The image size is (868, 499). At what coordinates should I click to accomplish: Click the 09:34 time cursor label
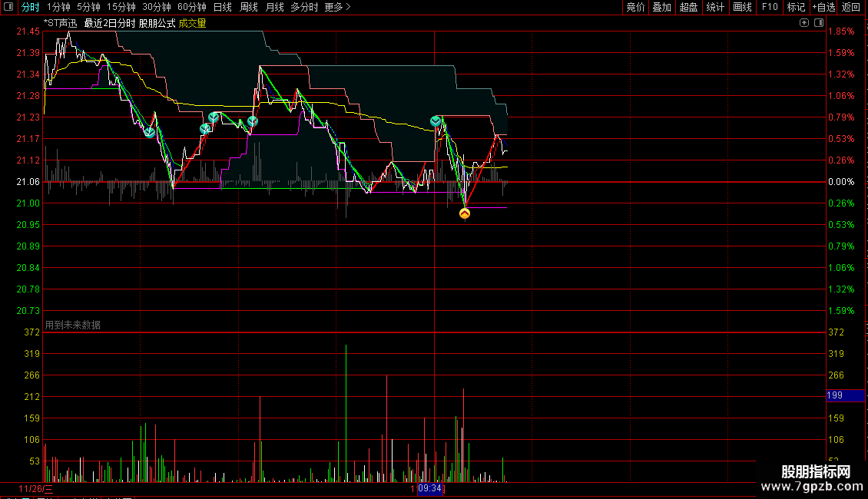coord(429,488)
